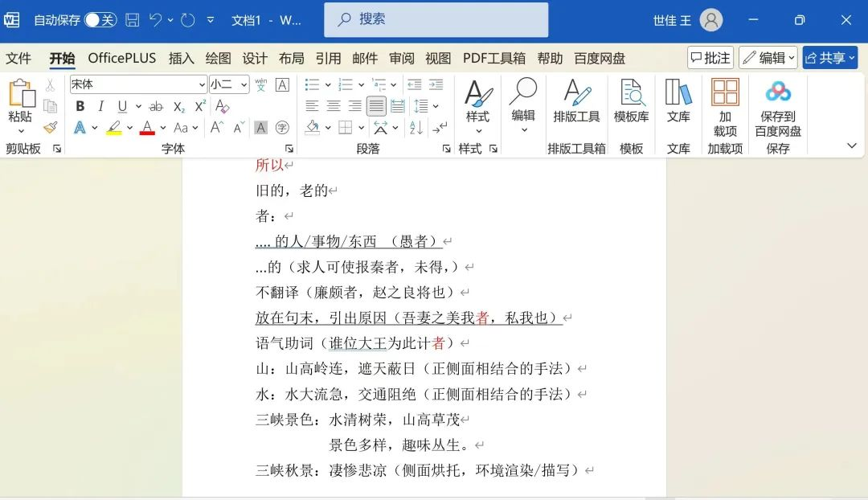The height and width of the screenshot is (500, 868).
Task: Center-align the paragraph text
Action: (x=334, y=106)
